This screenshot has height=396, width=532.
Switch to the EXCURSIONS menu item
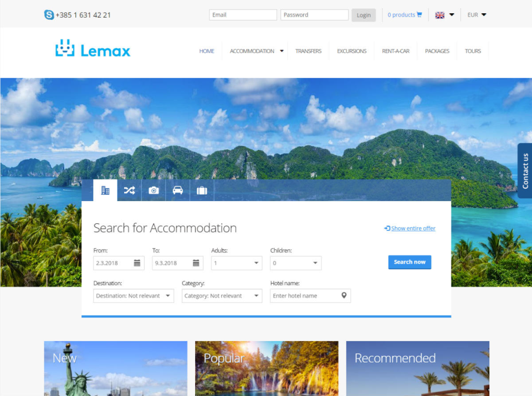(x=351, y=51)
